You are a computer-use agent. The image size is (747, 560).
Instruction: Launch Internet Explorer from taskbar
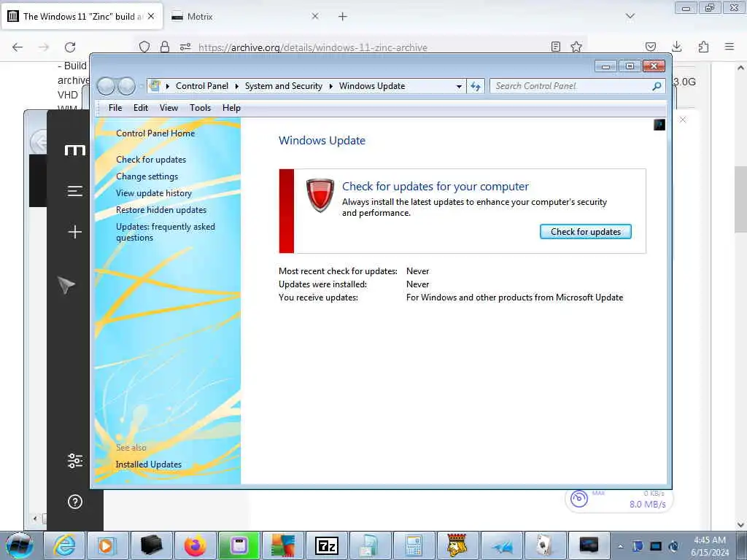point(64,545)
